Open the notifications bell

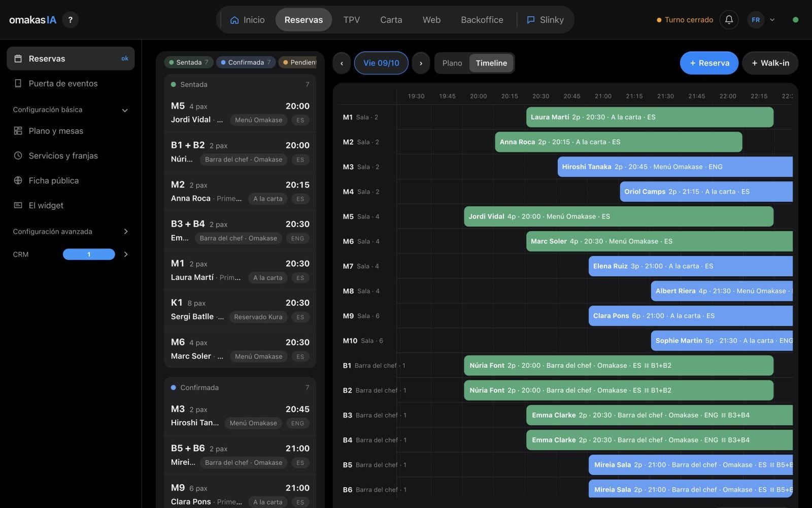pos(729,20)
